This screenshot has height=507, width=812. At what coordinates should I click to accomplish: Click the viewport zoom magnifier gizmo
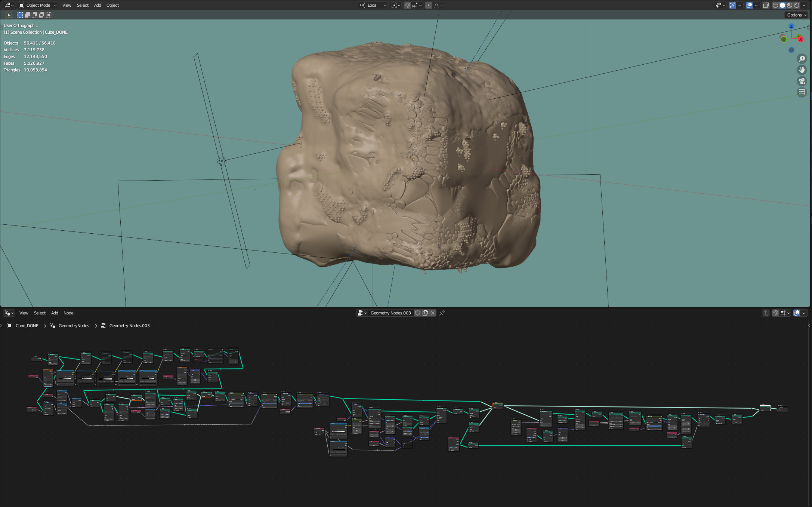coord(802,59)
